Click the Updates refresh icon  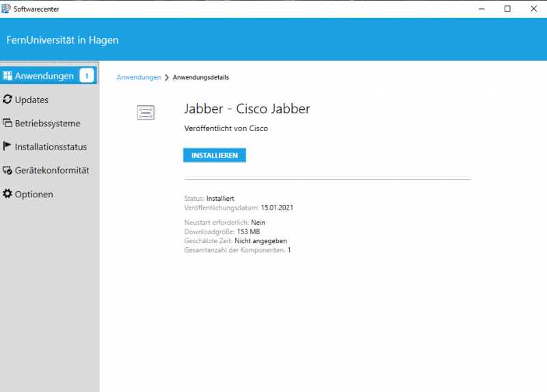(8, 100)
